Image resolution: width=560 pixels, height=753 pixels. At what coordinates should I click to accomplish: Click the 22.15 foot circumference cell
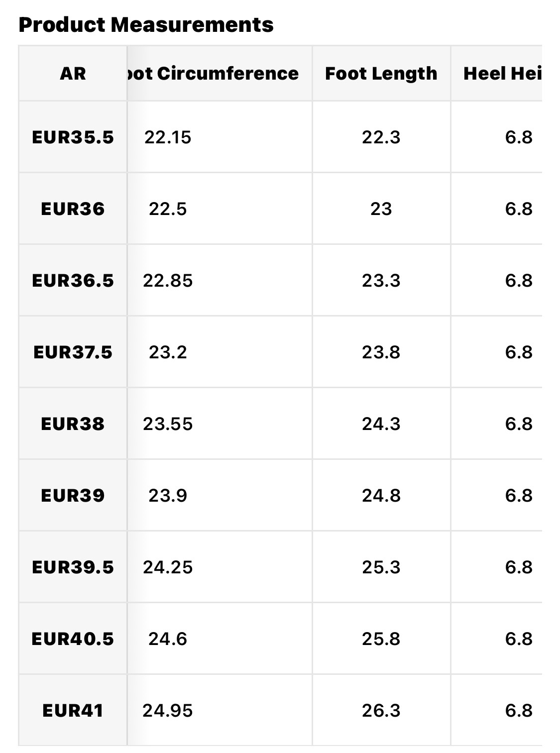(x=168, y=137)
